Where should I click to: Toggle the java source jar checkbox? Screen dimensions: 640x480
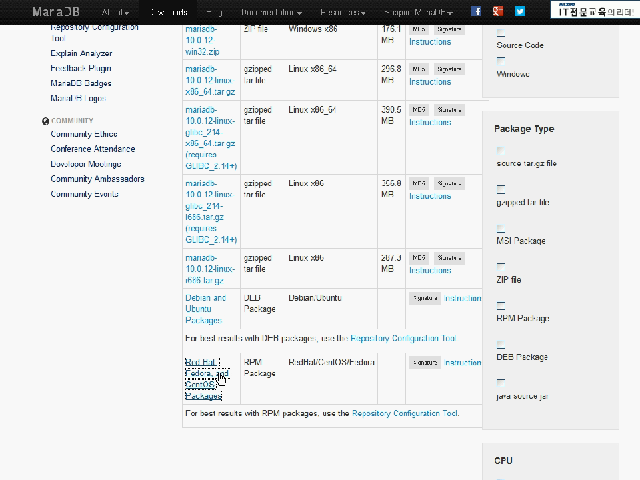[501, 382]
